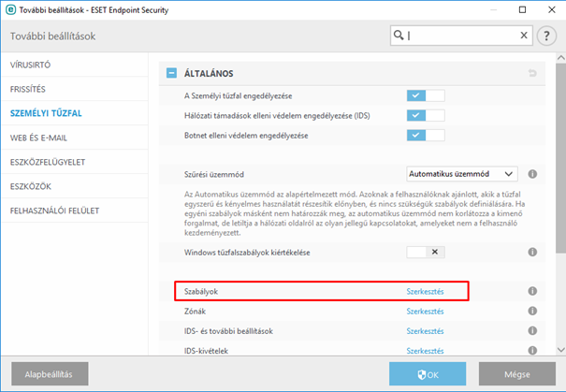Toggle Hálózati támadások elleni védelem (IDS) switch
Screen dimensions: 566x392
pos(426,115)
